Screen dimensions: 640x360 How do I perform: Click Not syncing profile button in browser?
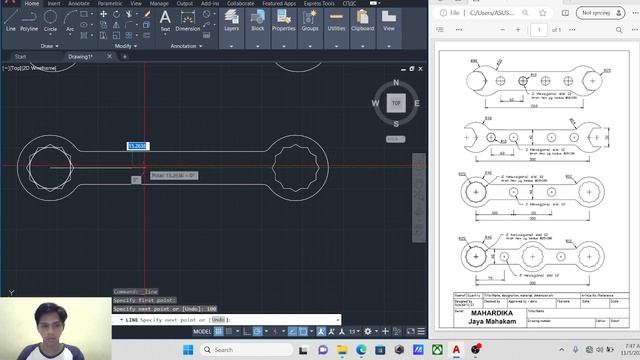(x=601, y=13)
